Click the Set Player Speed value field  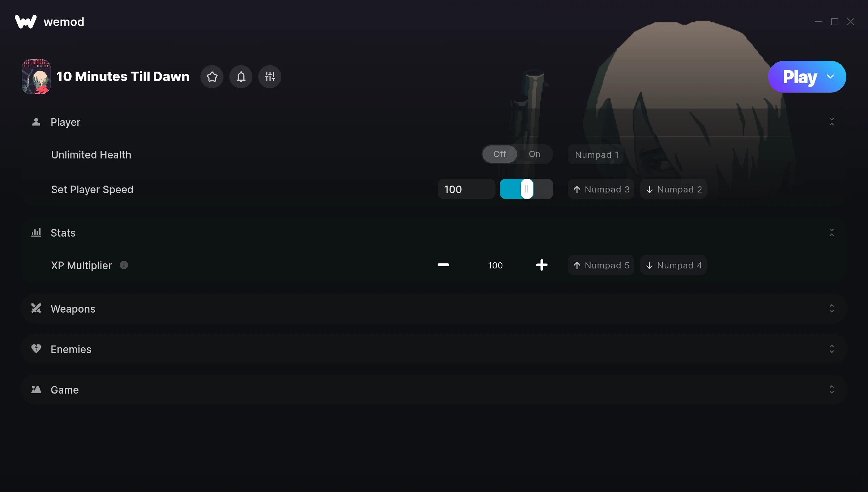tap(467, 189)
